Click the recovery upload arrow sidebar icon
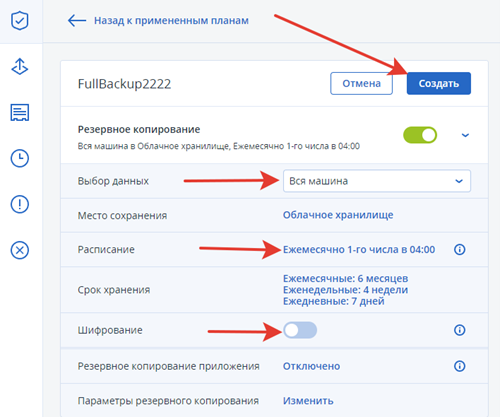This screenshot has height=417, width=500. click(x=20, y=66)
